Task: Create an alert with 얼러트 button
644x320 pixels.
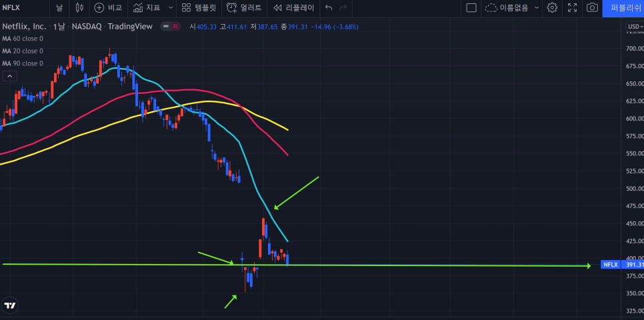Action: pyautogui.click(x=244, y=7)
